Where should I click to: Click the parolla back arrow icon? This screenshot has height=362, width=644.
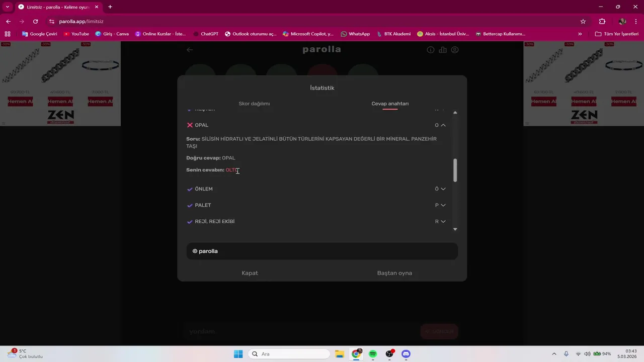click(190, 50)
